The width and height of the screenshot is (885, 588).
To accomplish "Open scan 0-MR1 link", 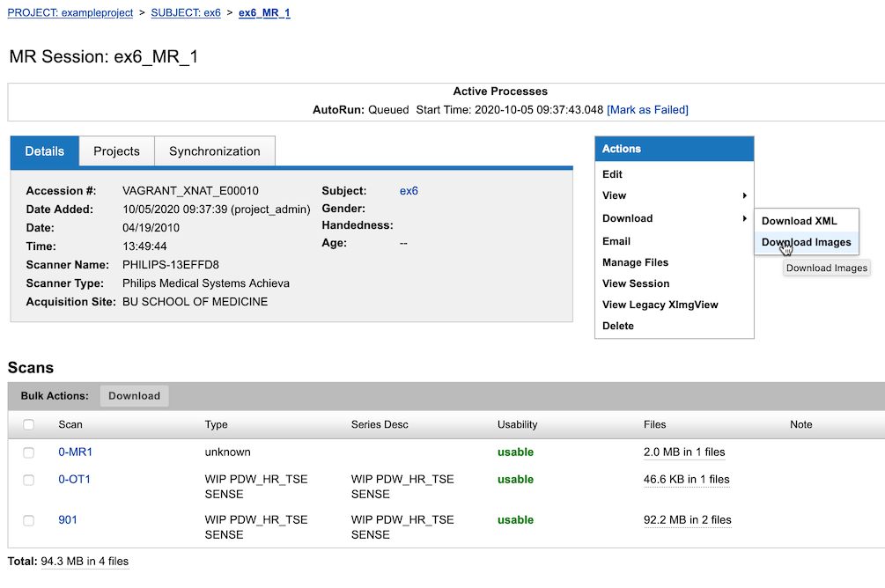I will pyautogui.click(x=76, y=452).
